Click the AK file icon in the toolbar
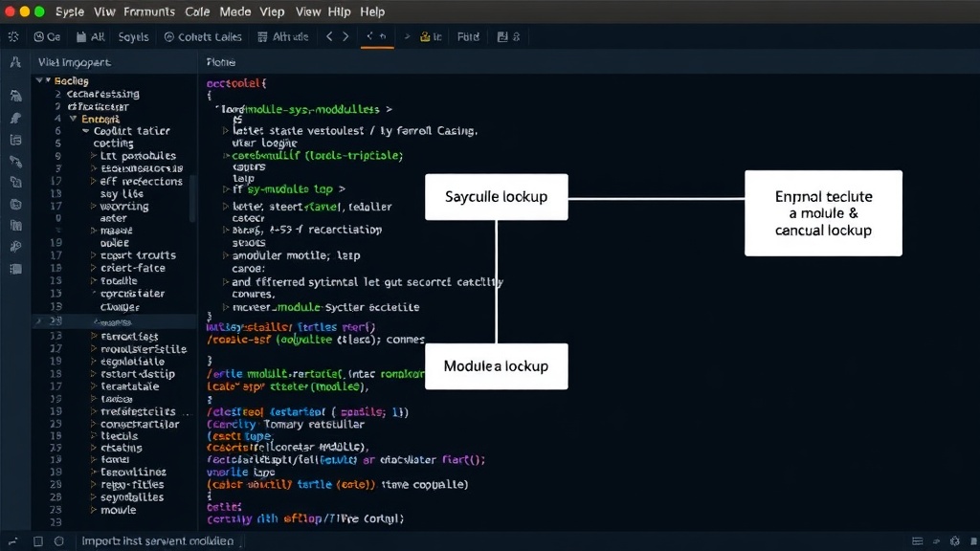 point(90,37)
